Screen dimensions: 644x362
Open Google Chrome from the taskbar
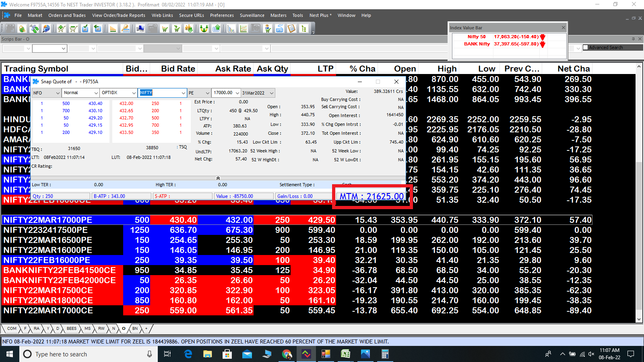click(x=287, y=354)
